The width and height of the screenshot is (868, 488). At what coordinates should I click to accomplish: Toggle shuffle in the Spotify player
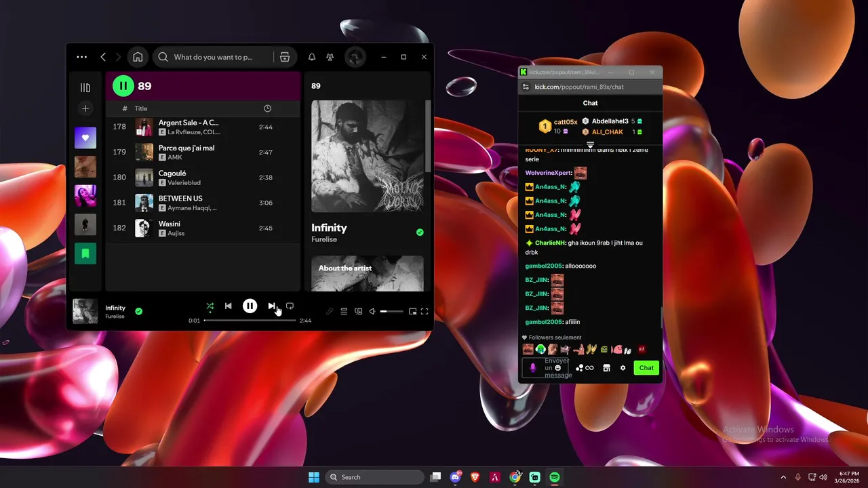[210, 306]
